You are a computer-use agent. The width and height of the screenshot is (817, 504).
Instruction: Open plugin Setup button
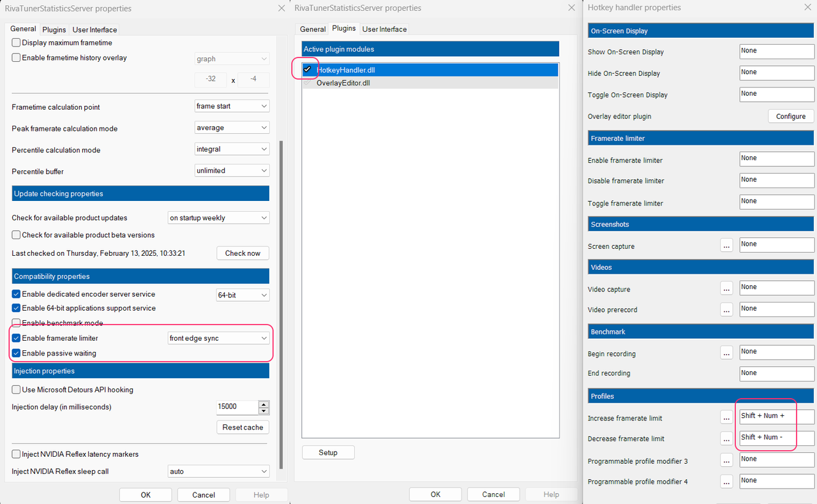328,452
